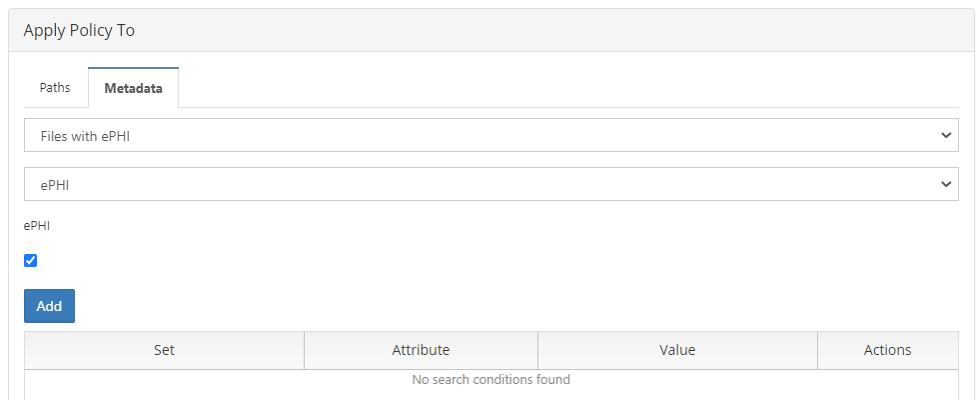
Task: Select the Metadata tab
Action: point(133,88)
